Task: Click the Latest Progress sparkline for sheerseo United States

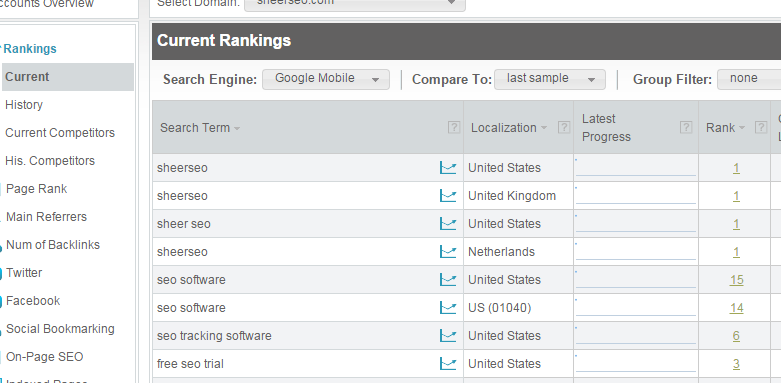Action: click(636, 167)
